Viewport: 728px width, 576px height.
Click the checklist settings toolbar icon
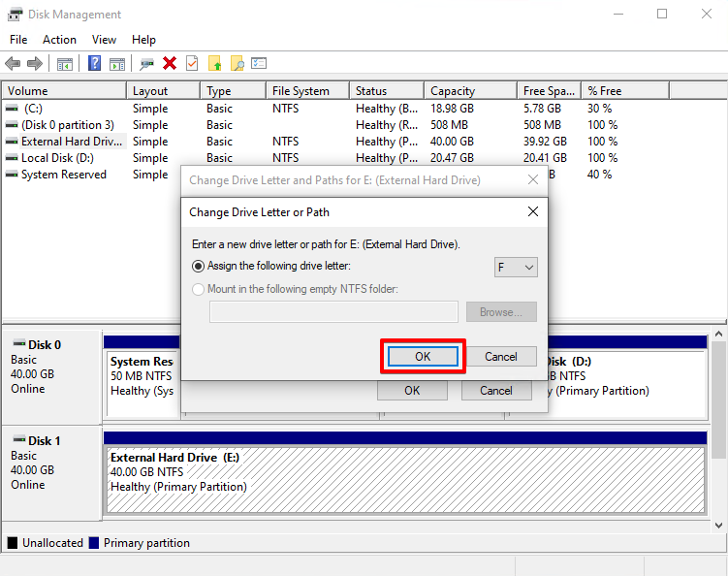(x=259, y=63)
